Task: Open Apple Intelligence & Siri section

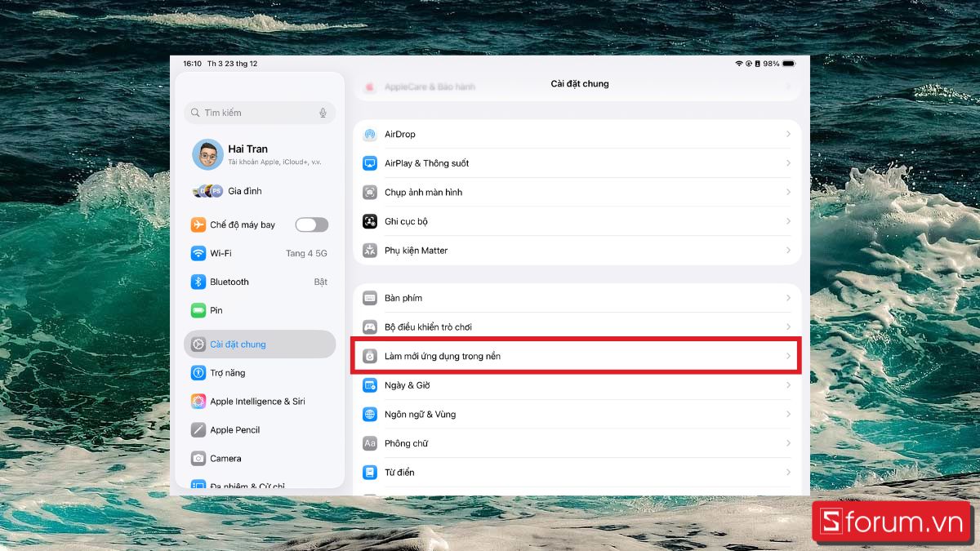Action: click(260, 402)
